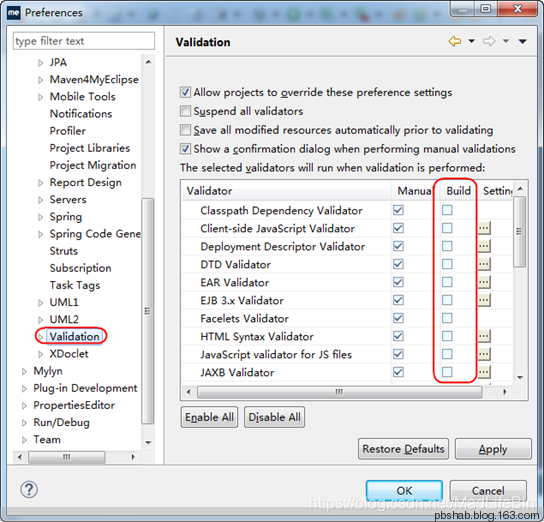Click the validator table vertical scrollbar thumb

(x=519, y=231)
